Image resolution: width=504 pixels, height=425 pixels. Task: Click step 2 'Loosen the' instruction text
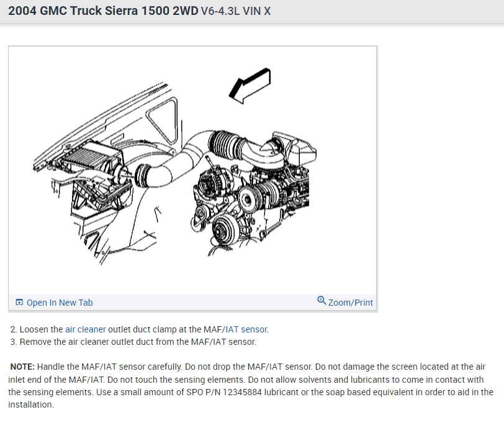click(x=41, y=329)
